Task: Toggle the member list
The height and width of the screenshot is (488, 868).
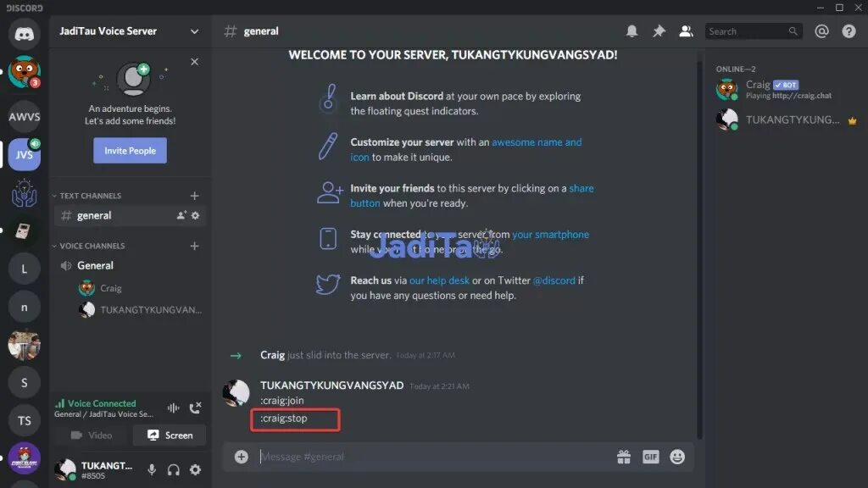Action: click(x=686, y=31)
